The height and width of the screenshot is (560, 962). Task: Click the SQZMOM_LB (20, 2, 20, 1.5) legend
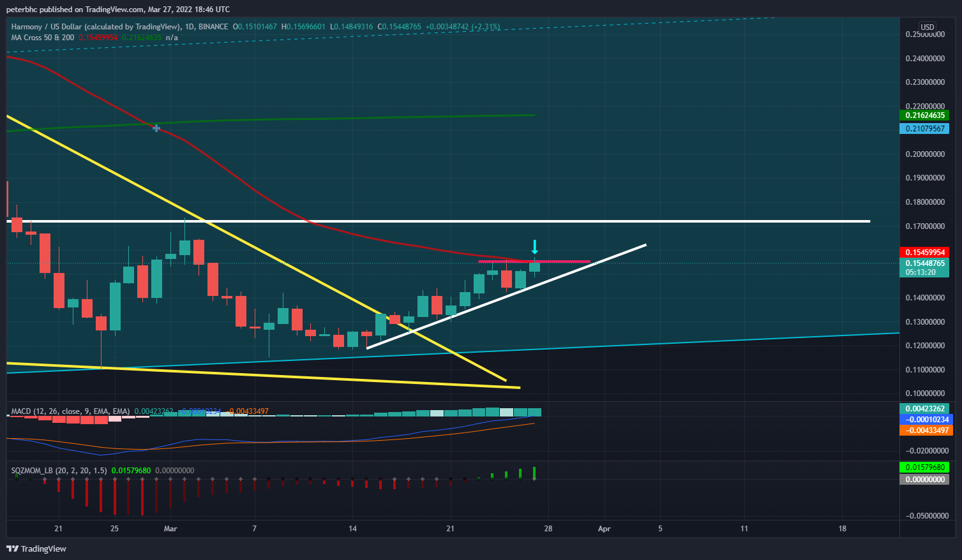pyautogui.click(x=59, y=471)
